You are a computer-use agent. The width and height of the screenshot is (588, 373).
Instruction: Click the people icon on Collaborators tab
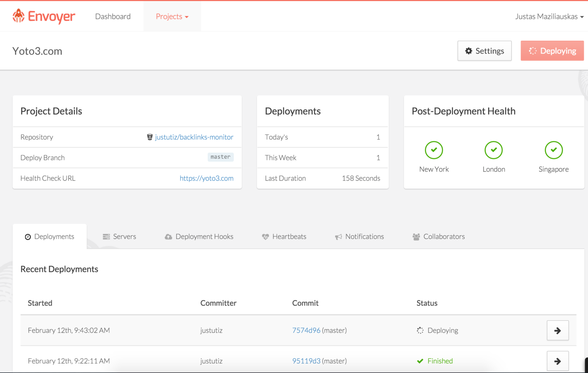(416, 237)
